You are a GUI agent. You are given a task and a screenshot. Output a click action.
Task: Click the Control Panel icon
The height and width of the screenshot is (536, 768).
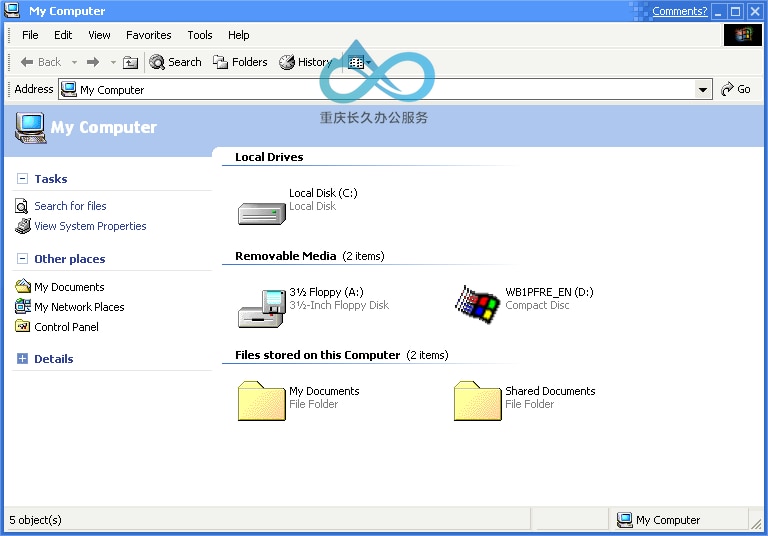click(x=23, y=326)
